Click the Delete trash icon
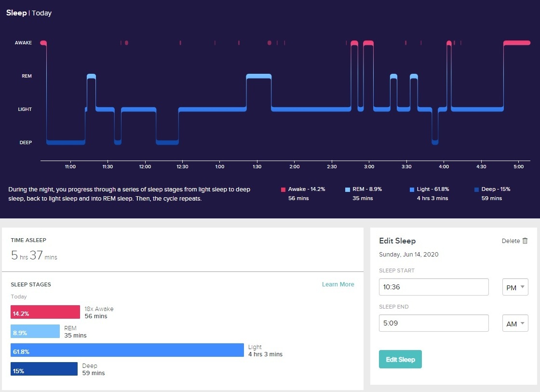 coord(525,241)
